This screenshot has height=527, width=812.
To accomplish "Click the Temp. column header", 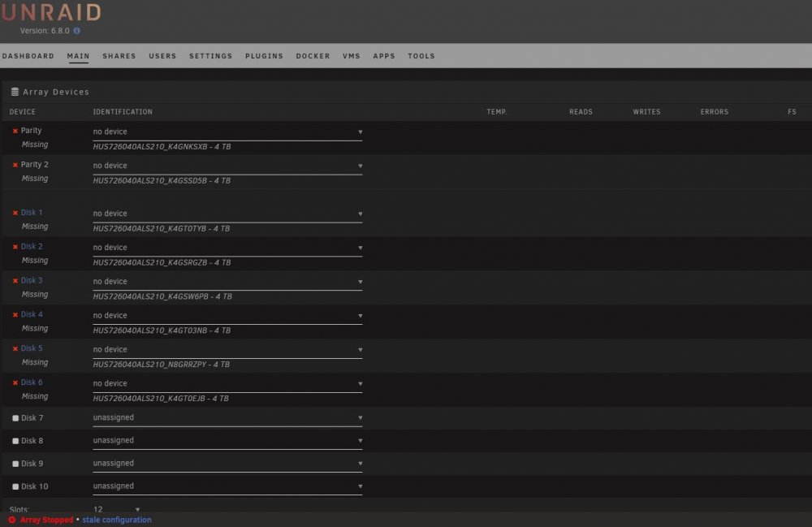I will click(497, 112).
